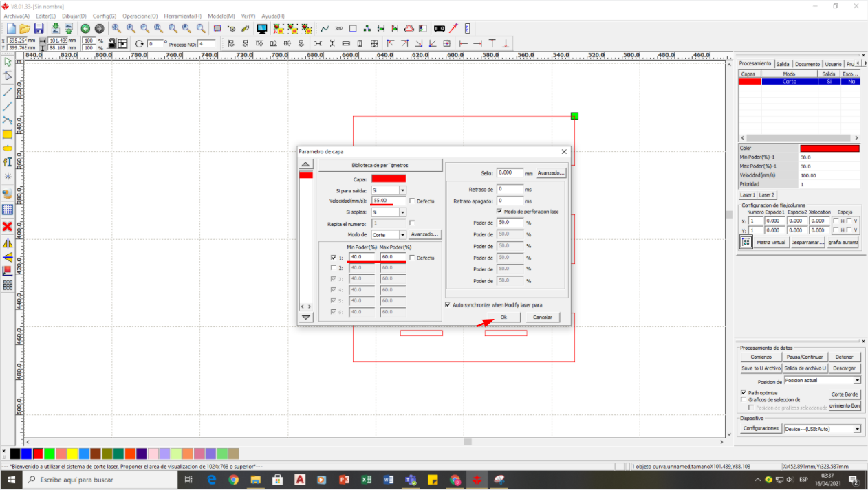Viewport: 868px width, 490px height.
Task: Toggle the Repita el numero checkbox
Action: click(x=412, y=223)
